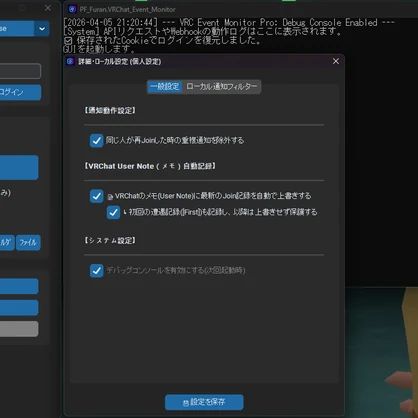Check the duplicate re-Join notification exclusion box
The height and width of the screenshot is (418, 418).
96,141
